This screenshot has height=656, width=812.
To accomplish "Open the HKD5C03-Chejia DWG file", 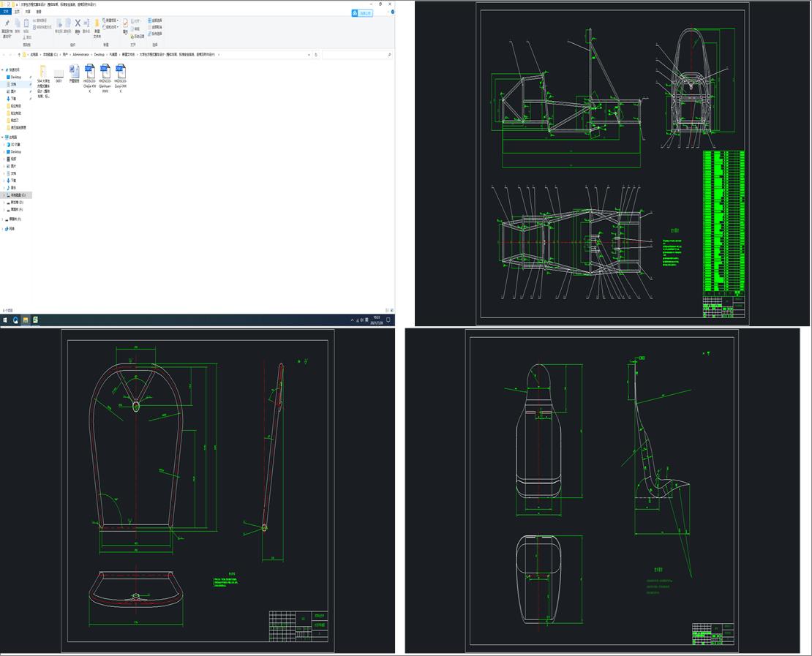I will click(90, 72).
